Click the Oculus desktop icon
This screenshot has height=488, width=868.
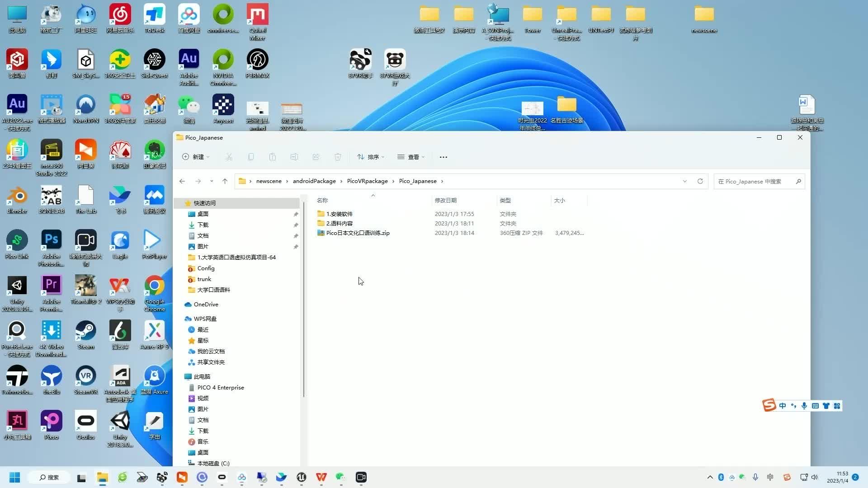coord(86,425)
